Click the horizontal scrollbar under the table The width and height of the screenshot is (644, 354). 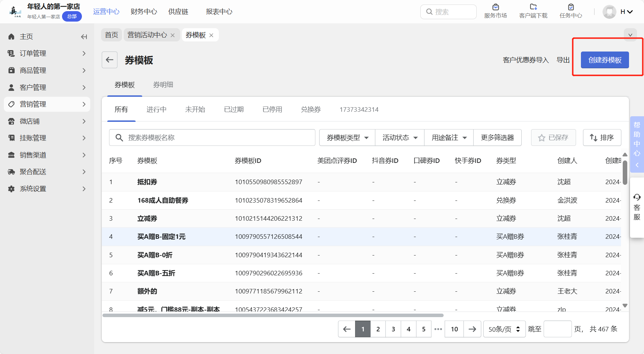pyautogui.click(x=273, y=315)
